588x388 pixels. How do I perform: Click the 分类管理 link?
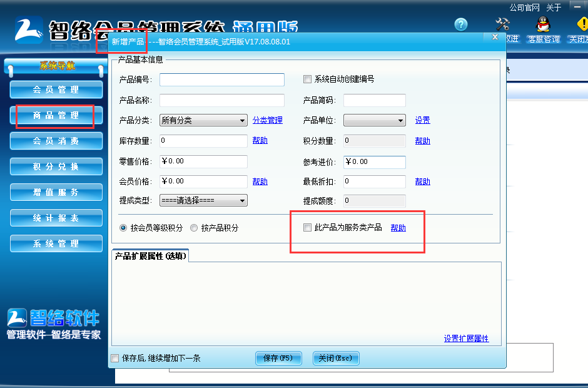268,120
